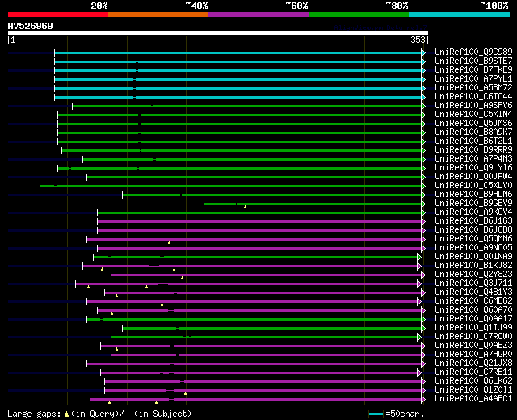Click the UniRef100_B1KJ82 label
This screenshot has width=517, height=420.
pyautogui.click(x=473, y=266)
